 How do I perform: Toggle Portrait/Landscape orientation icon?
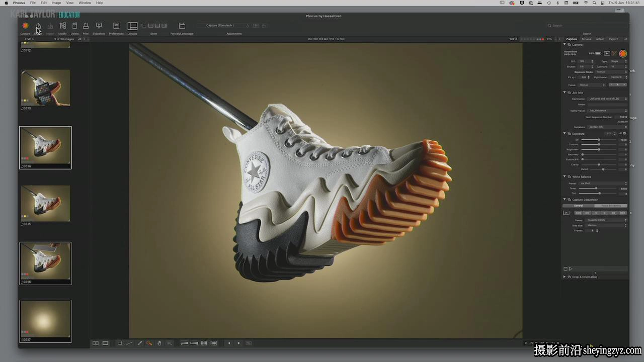[182, 26]
